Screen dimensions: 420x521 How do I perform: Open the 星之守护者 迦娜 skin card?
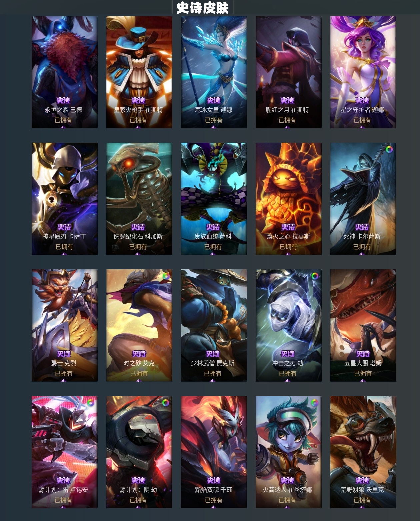[x=363, y=72]
